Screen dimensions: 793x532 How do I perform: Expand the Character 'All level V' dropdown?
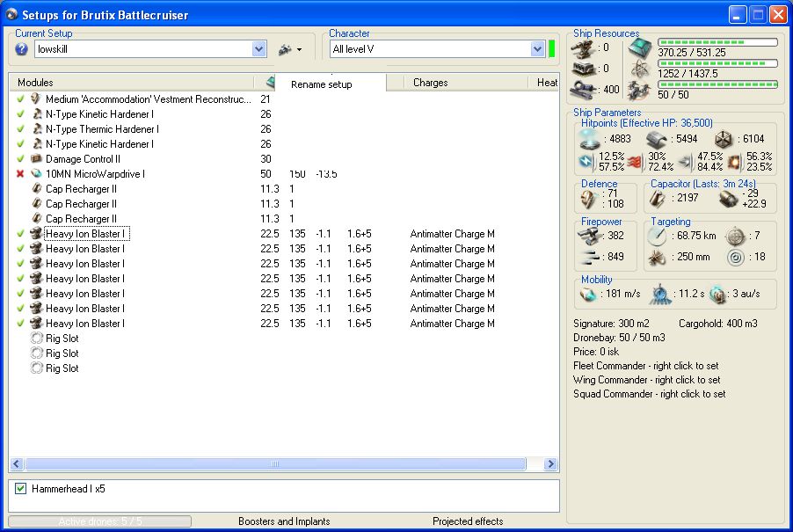coord(537,49)
